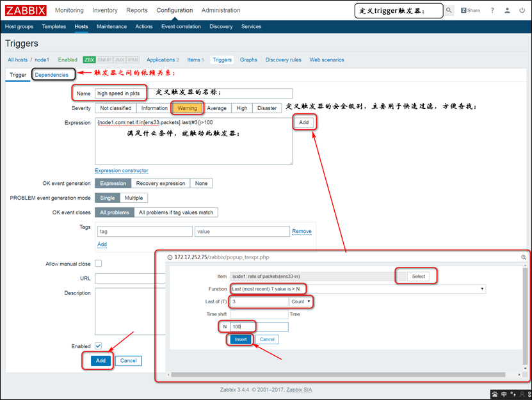532x400 pixels.
Task: Open the Count unit dropdown
Action: (301, 301)
